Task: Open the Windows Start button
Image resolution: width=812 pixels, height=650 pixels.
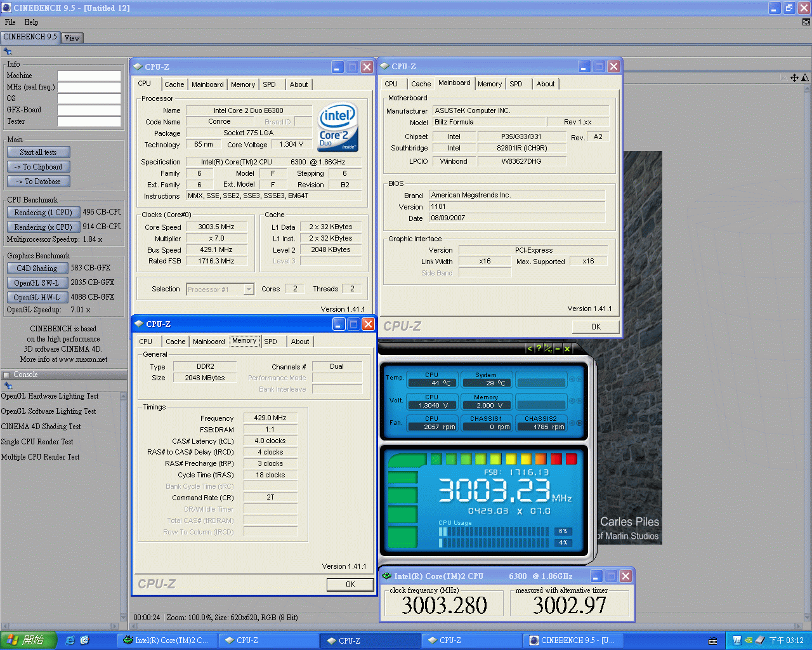Action: coord(29,640)
